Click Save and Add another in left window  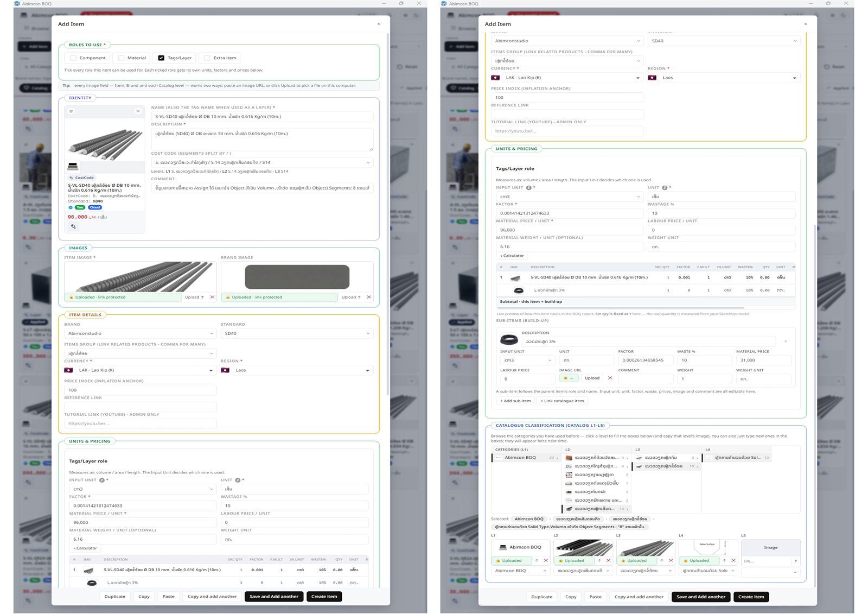(x=274, y=597)
